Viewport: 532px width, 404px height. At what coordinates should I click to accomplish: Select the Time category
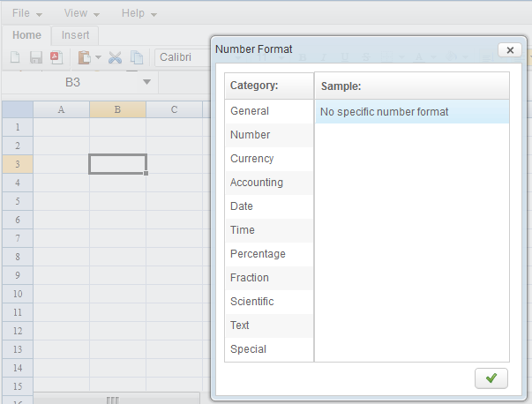point(269,230)
